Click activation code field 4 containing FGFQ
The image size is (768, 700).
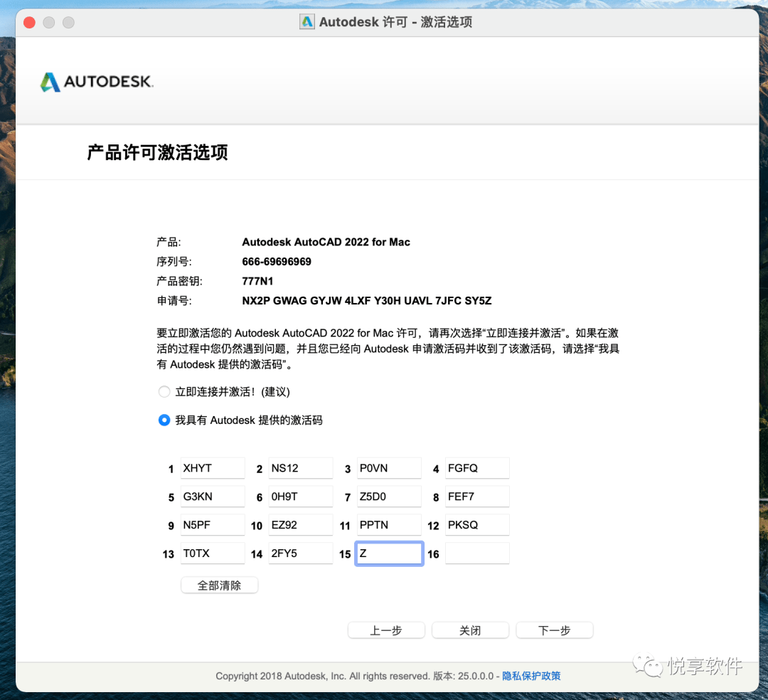click(x=477, y=468)
